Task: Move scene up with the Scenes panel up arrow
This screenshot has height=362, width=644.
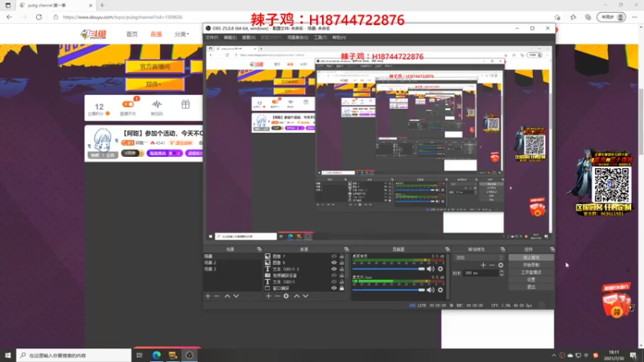Action: (x=227, y=296)
